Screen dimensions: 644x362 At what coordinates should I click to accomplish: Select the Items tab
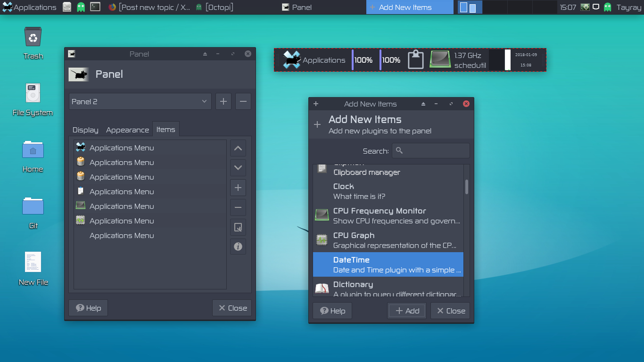tap(165, 130)
